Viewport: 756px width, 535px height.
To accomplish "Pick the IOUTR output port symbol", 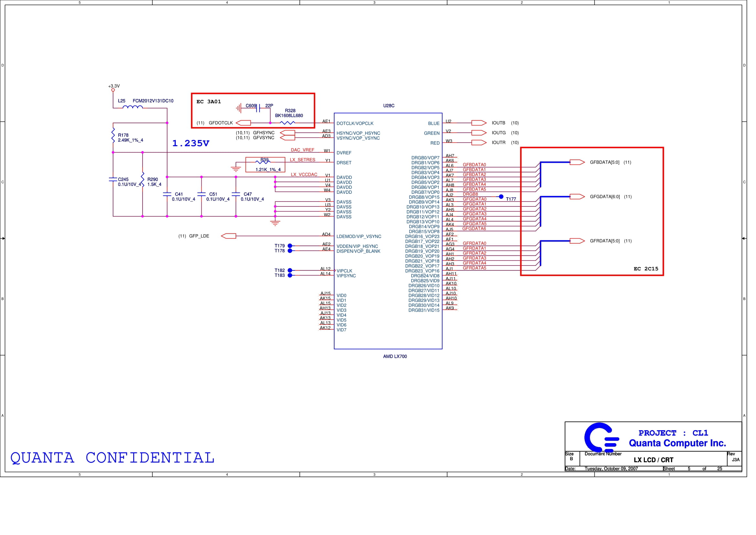I will pos(479,143).
